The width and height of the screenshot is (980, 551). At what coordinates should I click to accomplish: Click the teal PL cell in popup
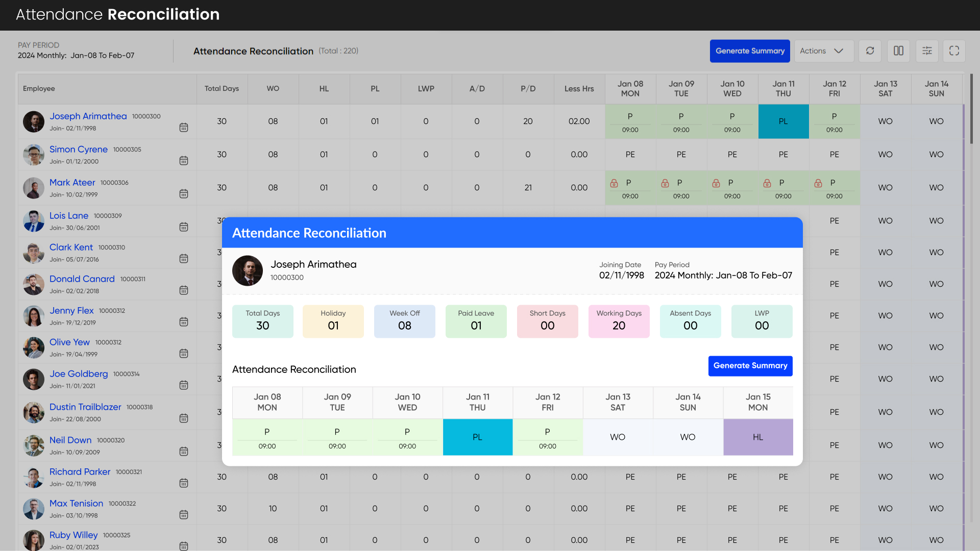(x=477, y=437)
